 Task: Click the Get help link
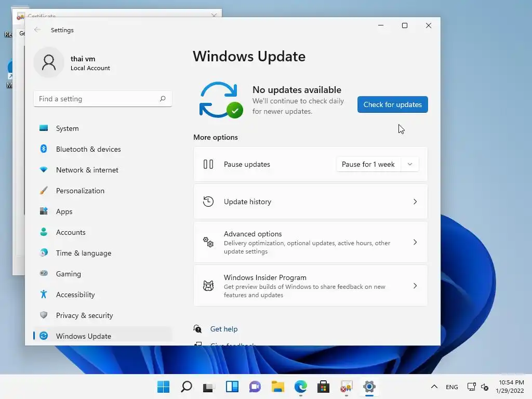pos(224,329)
